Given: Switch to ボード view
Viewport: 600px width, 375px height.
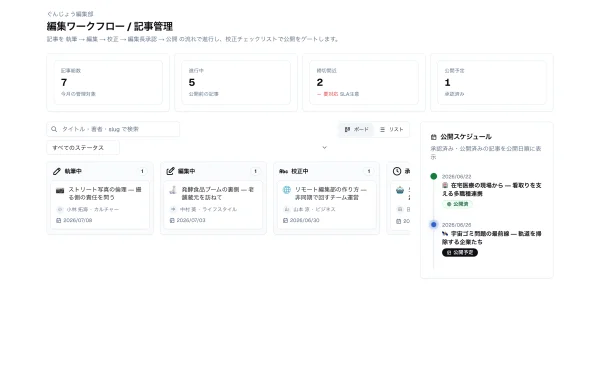Looking at the screenshot, I should click(x=356, y=130).
